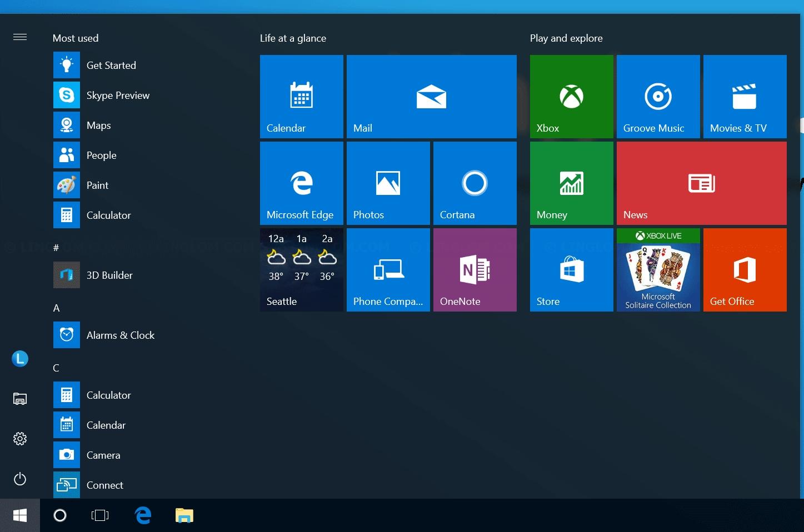Select Alarms & Clock in app list

tap(120, 335)
